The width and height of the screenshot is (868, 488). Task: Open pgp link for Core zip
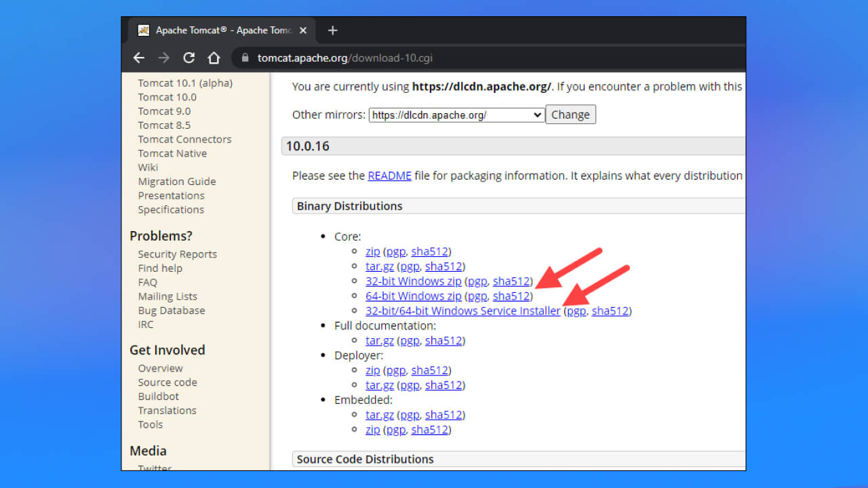tap(396, 251)
